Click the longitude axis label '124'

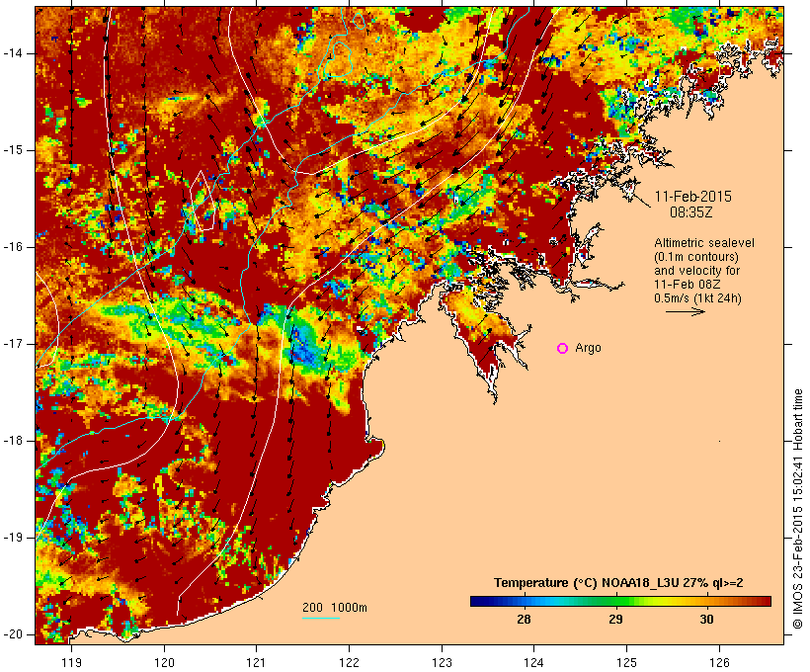[533, 662]
